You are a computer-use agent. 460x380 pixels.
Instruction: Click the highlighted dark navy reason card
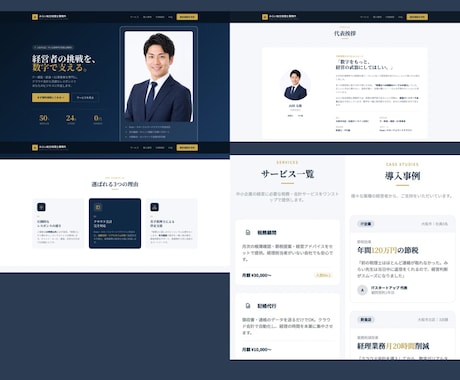pyautogui.click(x=115, y=223)
